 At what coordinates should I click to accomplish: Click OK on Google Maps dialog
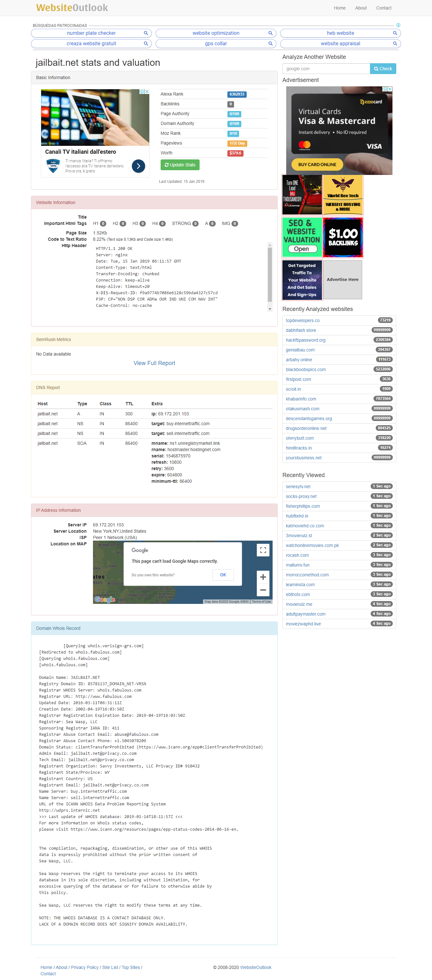[223, 575]
